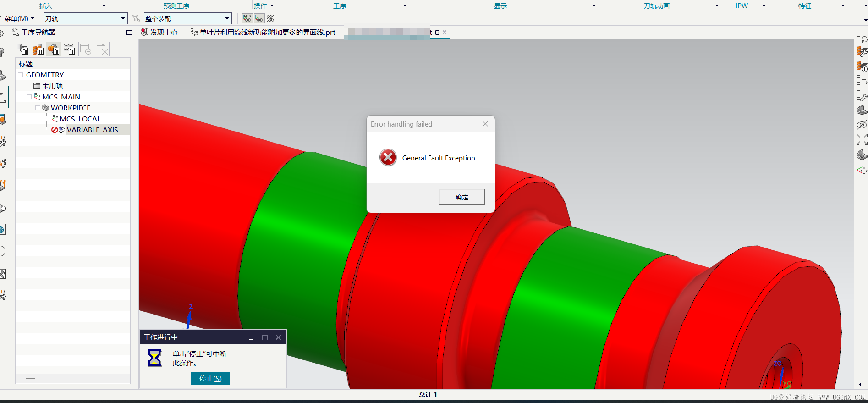Collapse the GEOMETRY tree node
868x403 pixels.
[x=21, y=75]
